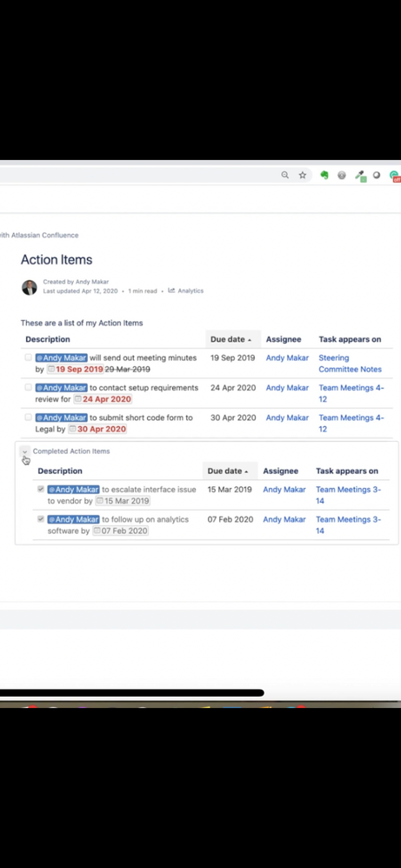Open the Evernote elephant extension
Viewport: 401px width, 868px height.
[x=324, y=176]
